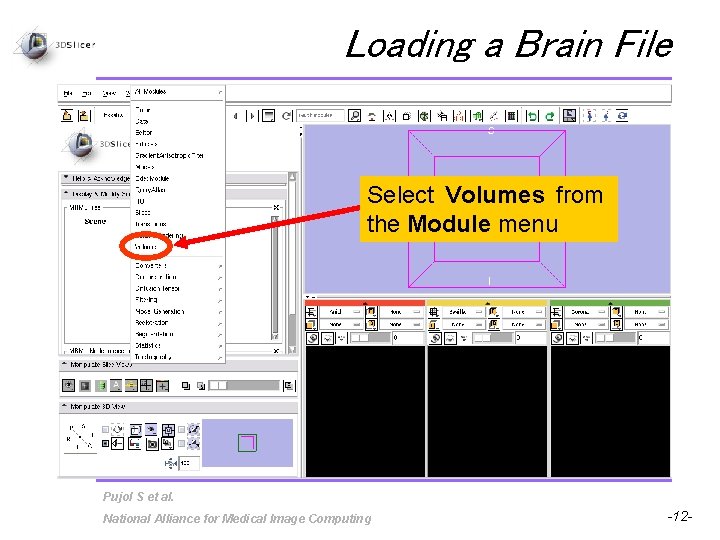The image size is (720, 540).
Task: Adjust the foreground/background fade slider
Action: coord(244,385)
